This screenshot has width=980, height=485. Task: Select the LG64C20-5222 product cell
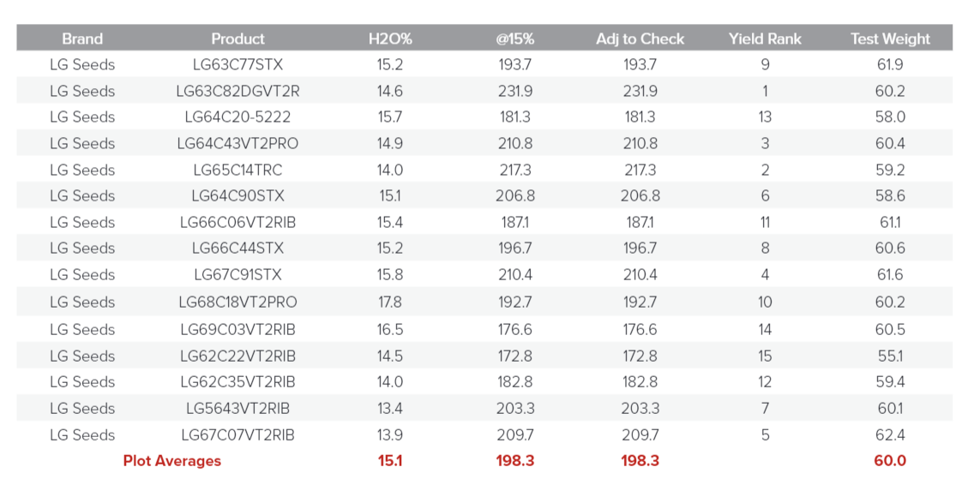(x=237, y=117)
